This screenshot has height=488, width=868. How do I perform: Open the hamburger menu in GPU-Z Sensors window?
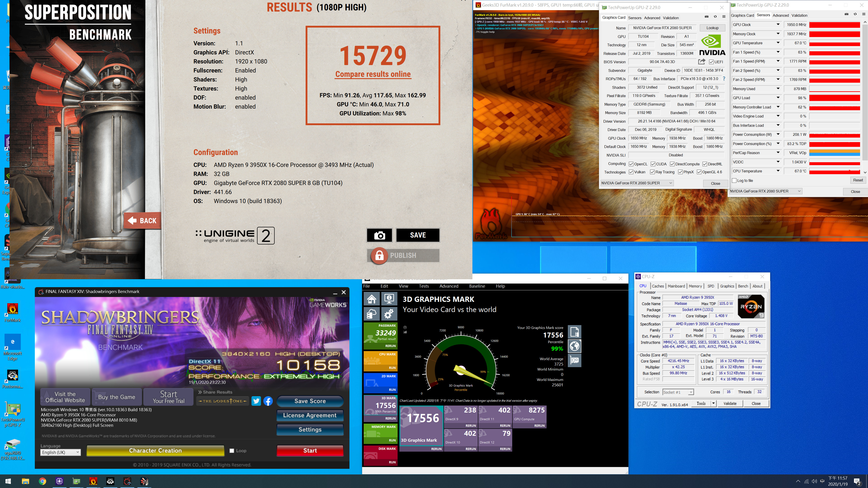864,14
